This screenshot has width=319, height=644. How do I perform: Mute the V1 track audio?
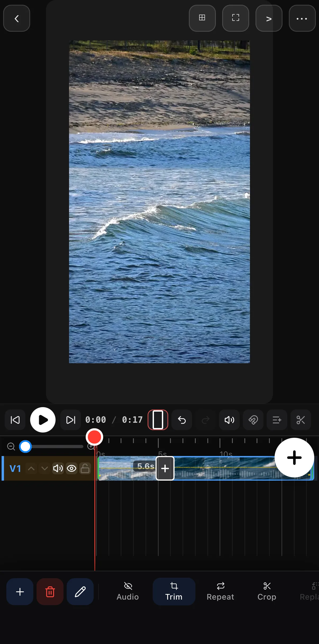[x=58, y=468]
